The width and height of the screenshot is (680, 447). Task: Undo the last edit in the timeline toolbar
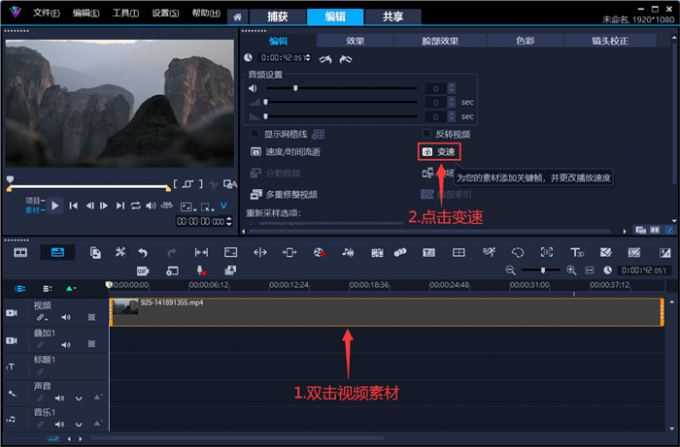(x=143, y=252)
